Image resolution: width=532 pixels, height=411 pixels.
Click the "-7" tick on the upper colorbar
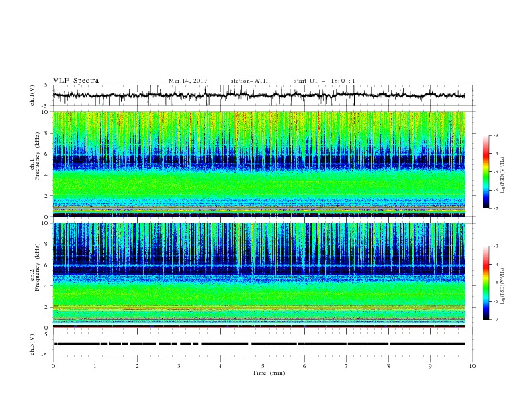point(496,208)
